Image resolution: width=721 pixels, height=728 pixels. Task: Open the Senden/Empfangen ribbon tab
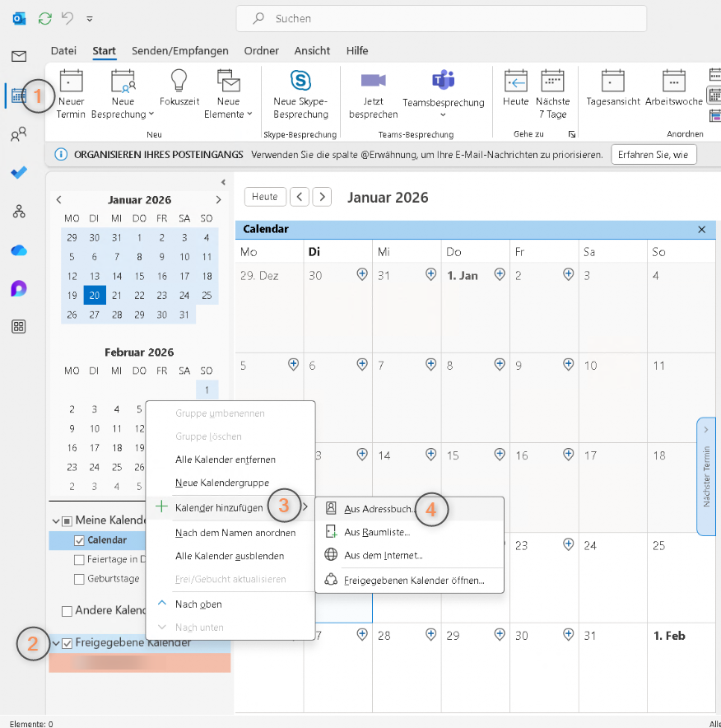pyautogui.click(x=179, y=50)
